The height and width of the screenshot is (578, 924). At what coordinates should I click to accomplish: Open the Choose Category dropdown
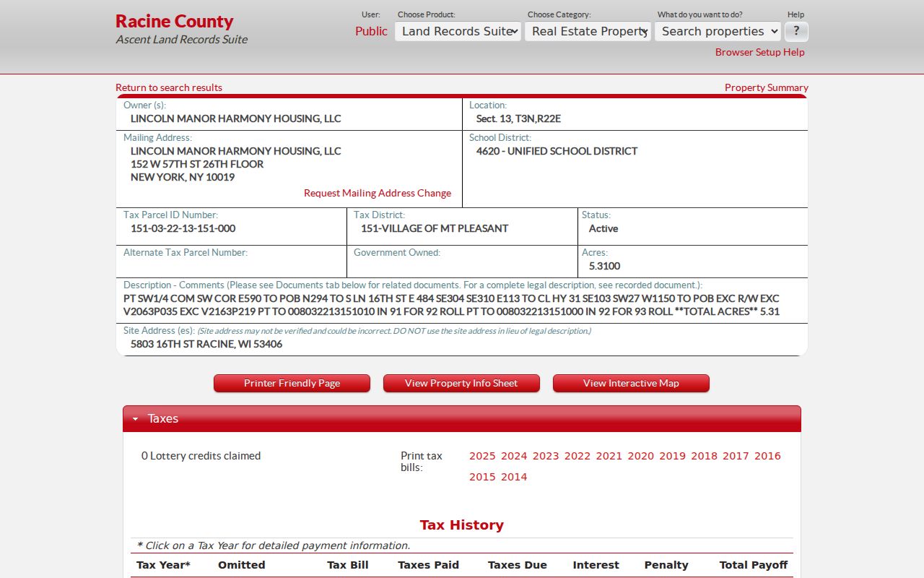[x=588, y=31]
